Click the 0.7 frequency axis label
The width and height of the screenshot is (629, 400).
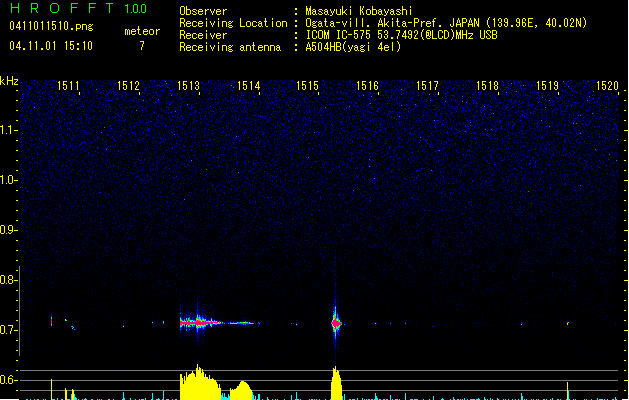click(9, 330)
